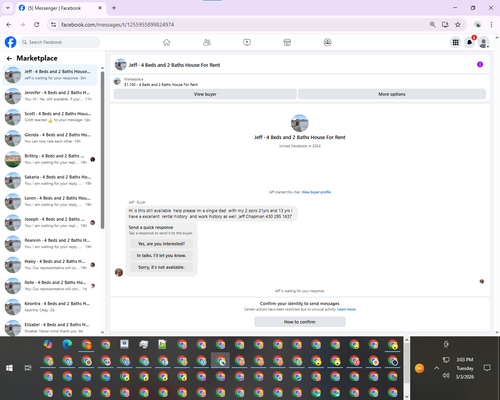500x400 pixels.
Task: Open the notifications bell icon
Action: point(470,42)
